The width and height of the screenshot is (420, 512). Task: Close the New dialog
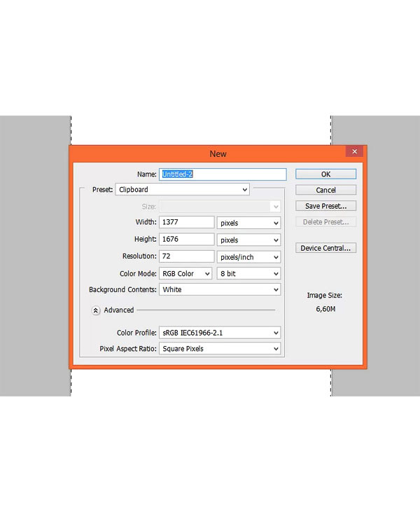354,151
